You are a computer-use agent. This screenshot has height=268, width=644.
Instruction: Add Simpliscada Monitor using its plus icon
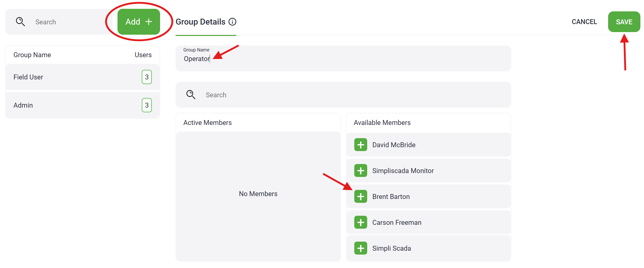click(x=360, y=170)
